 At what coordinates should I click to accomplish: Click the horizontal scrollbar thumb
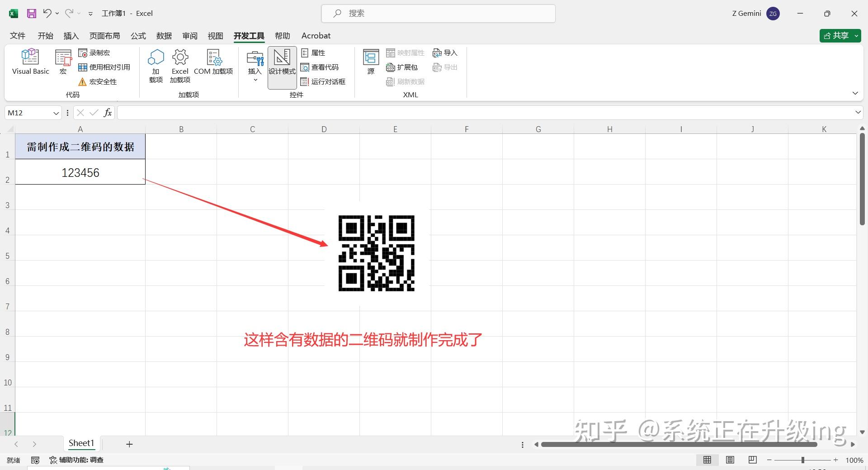click(x=679, y=444)
